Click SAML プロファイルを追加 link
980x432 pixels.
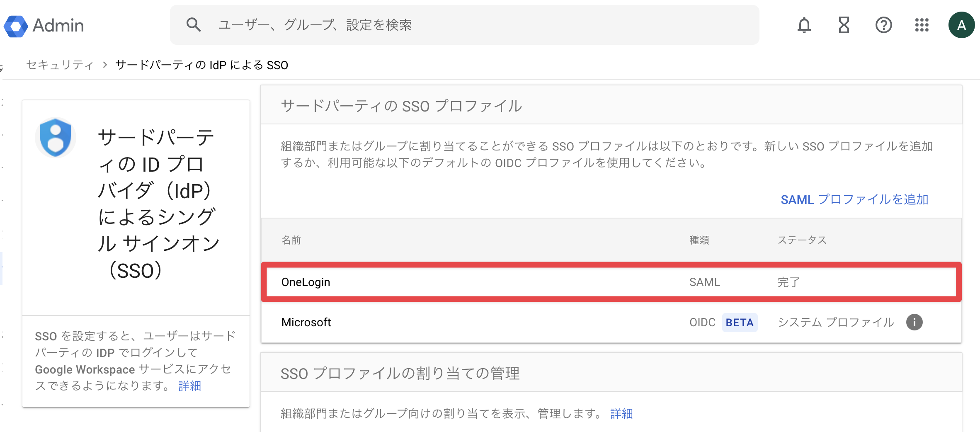click(x=854, y=199)
